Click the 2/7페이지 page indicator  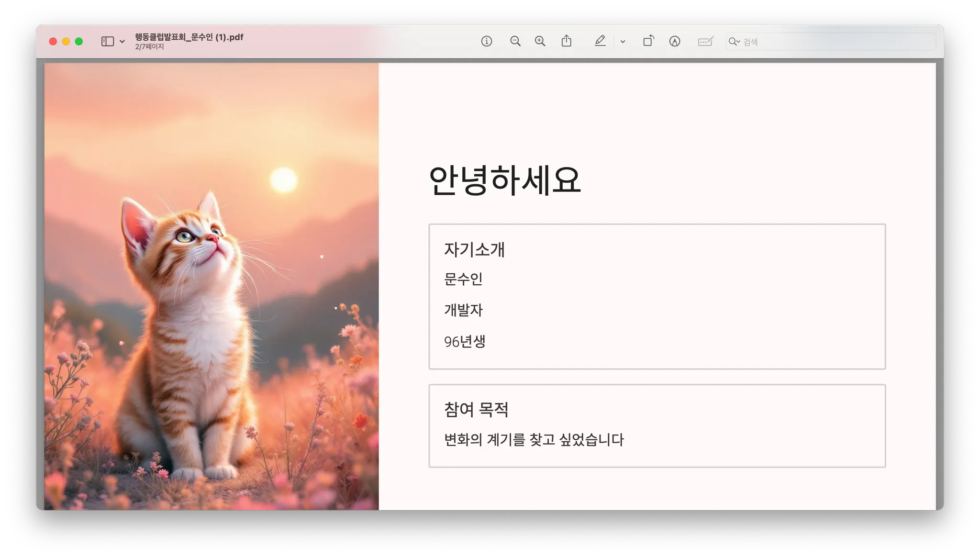tap(149, 47)
